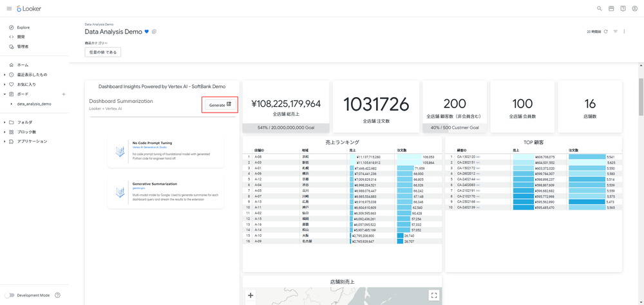Click the ellipsis beside customer CA-2402144
This screenshot has height=305, width=644.
[x=478, y=180]
